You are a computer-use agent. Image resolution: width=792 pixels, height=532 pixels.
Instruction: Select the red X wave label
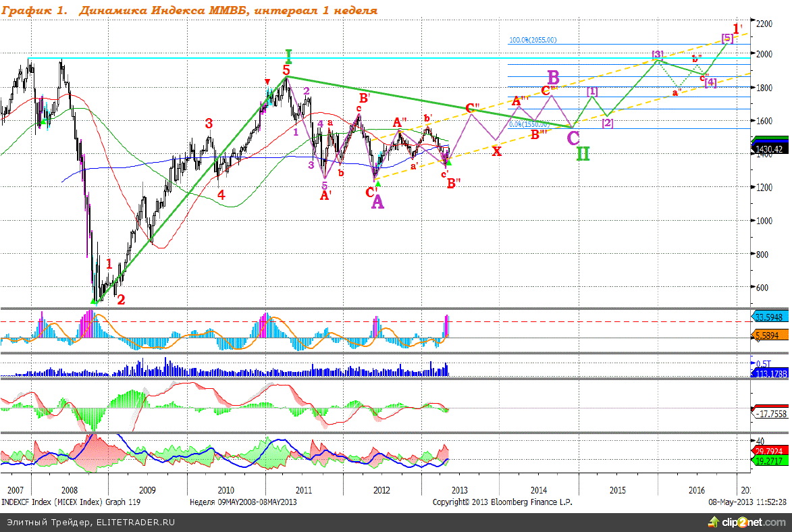pyautogui.click(x=496, y=151)
